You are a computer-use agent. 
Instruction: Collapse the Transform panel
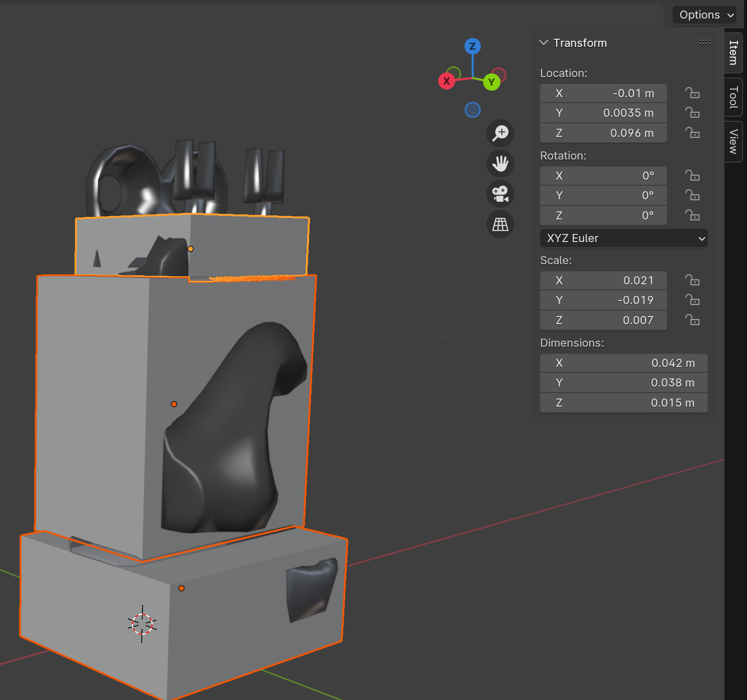tap(544, 43)
